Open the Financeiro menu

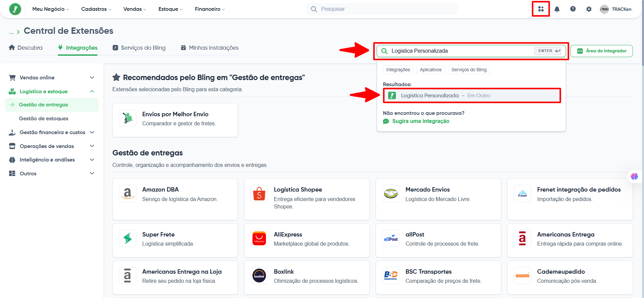tap(210, 9)
